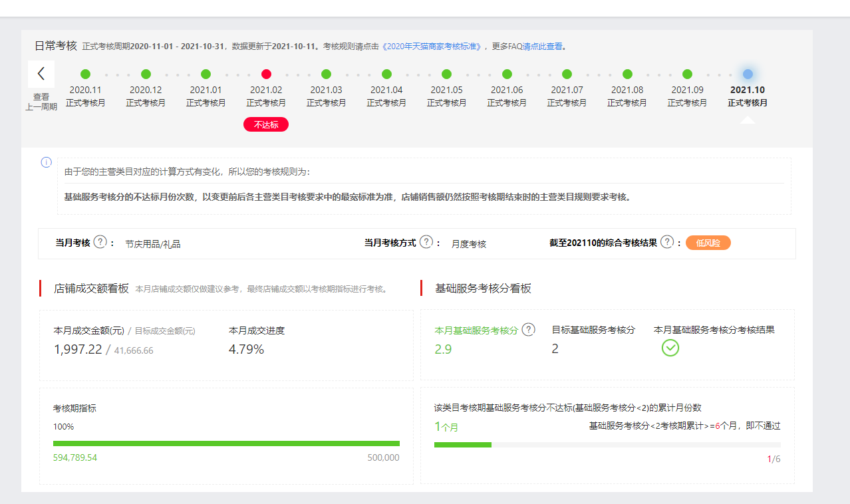Click the green checkmark assessment result icon

click(x=670, y=348)
